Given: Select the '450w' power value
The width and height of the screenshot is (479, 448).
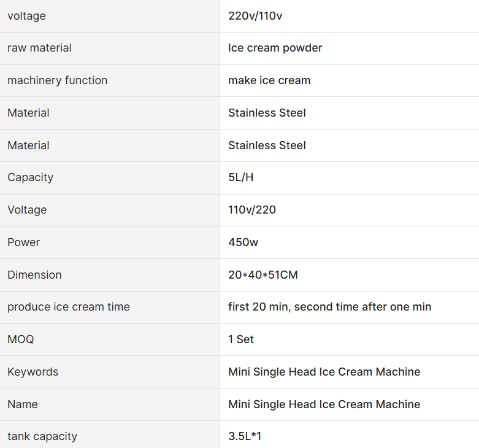Looking at the screenshot, I should coord(243,242).
